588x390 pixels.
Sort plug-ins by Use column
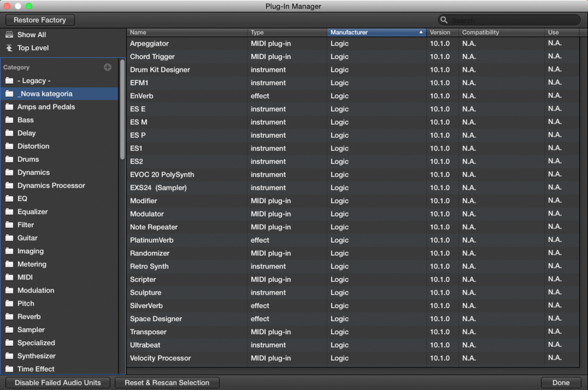(562, 33)
